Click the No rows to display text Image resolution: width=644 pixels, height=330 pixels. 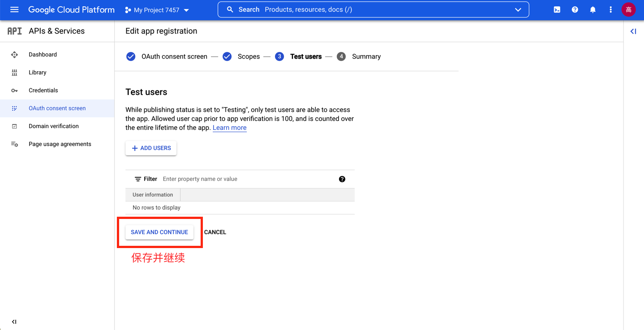point(156,208)
